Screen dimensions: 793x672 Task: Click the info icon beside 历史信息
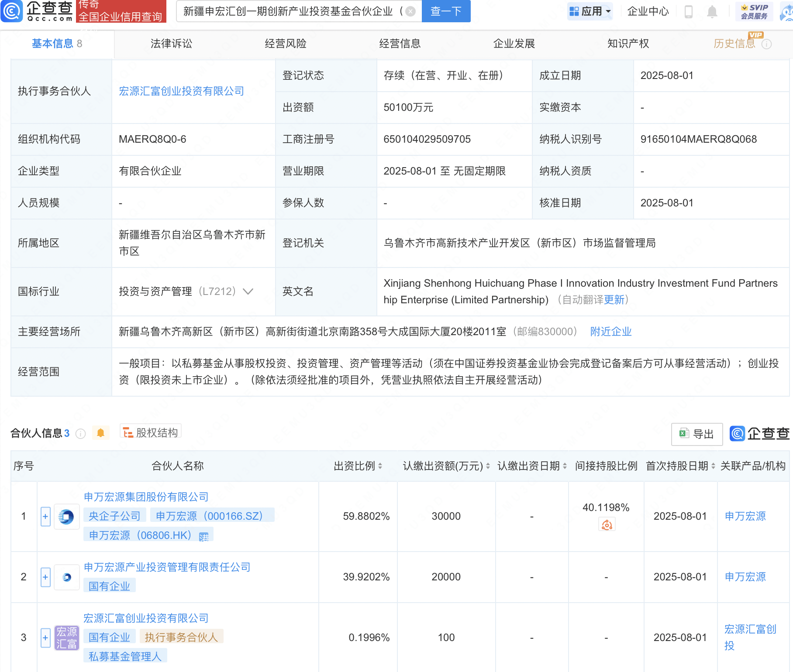[767, 44]
